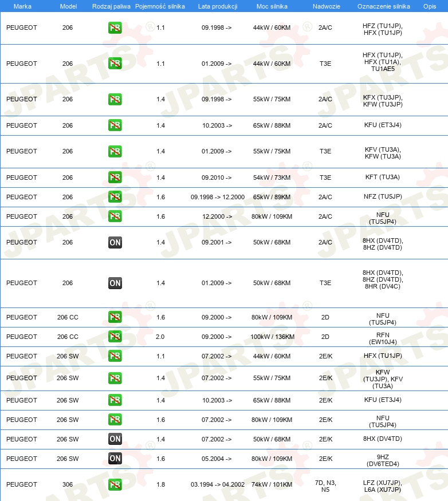Click the Opis column header
This screenshot has width=448, height=501.
click(430, 6)
